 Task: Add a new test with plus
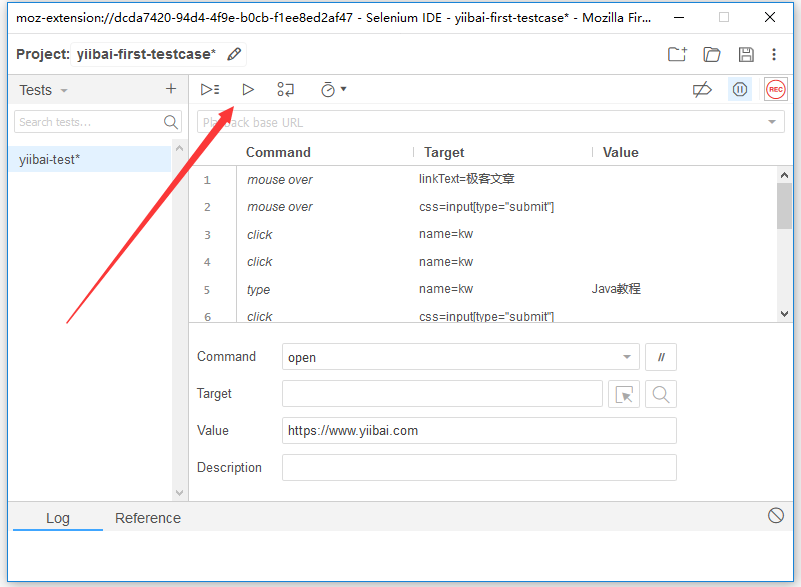[171, 89]
